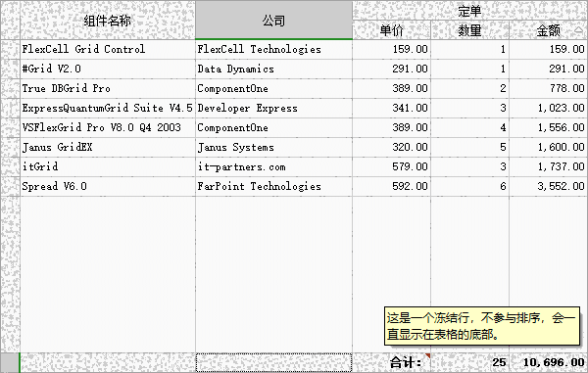The width and height of the screenshot is (588, 373).
Task: Select unit price 291.00 in #Grid row
Action: click(x=391, y=69)
